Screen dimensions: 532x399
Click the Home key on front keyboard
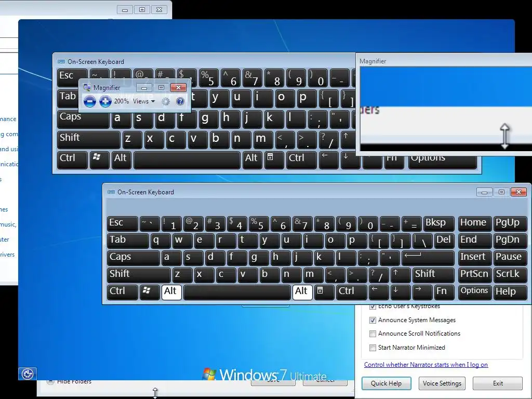pyautogui.click(x=474, y=223)
